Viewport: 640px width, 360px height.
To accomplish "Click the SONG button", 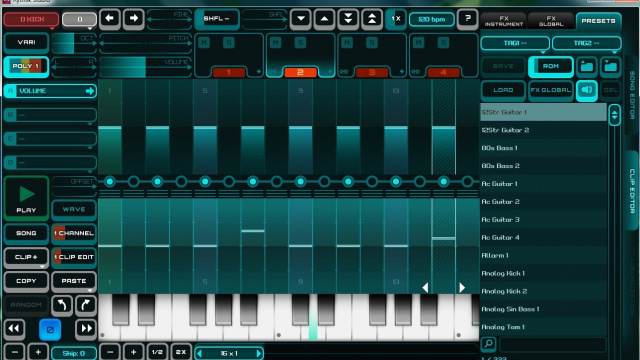I will point(26,233).
